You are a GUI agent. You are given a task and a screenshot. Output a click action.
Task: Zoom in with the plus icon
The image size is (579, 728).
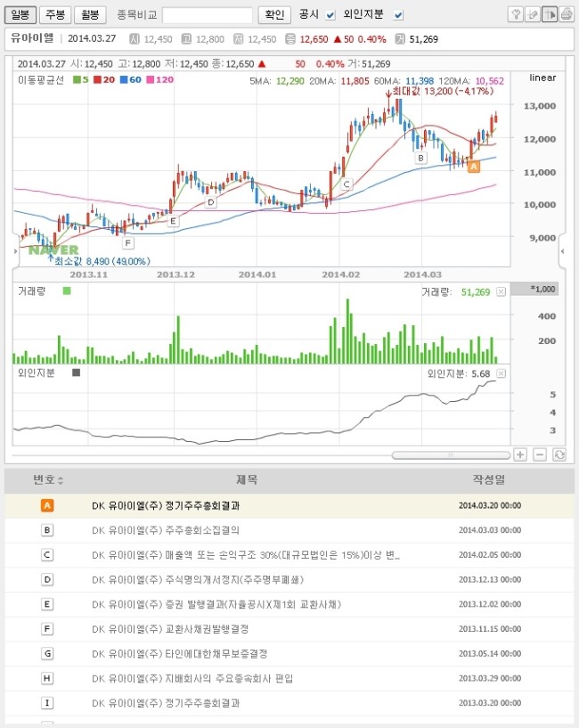click(x=520, y=454)
